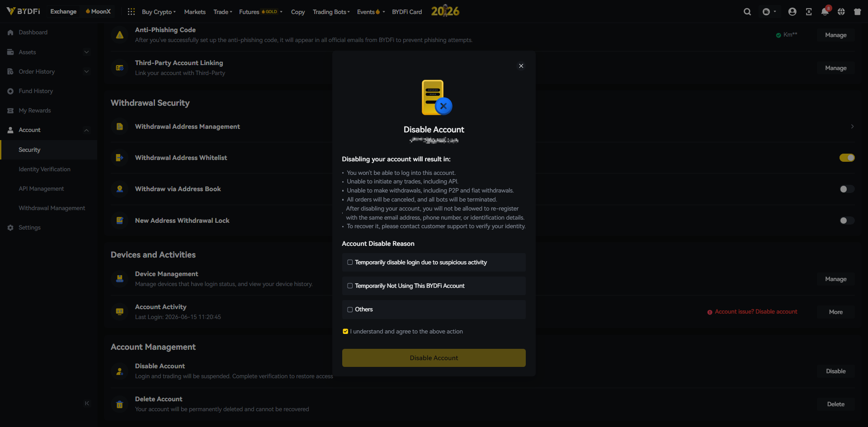Expand the Trade dropdown menu
868x427 pixels.
coord(223,12)
